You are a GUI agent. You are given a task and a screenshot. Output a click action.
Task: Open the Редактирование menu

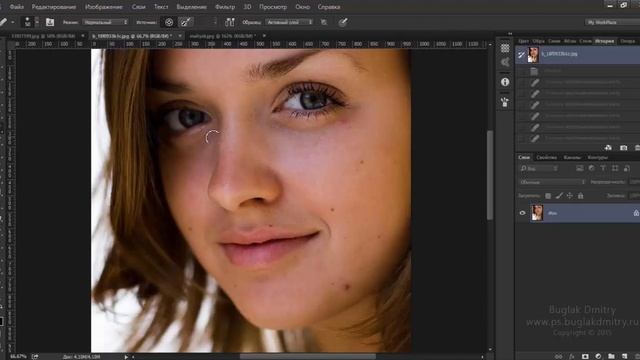(54, 7)
